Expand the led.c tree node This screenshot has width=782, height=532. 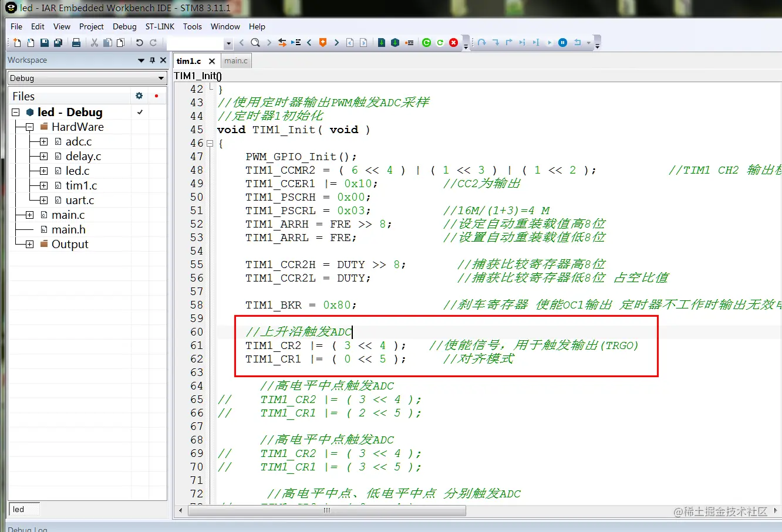(43, 171)
